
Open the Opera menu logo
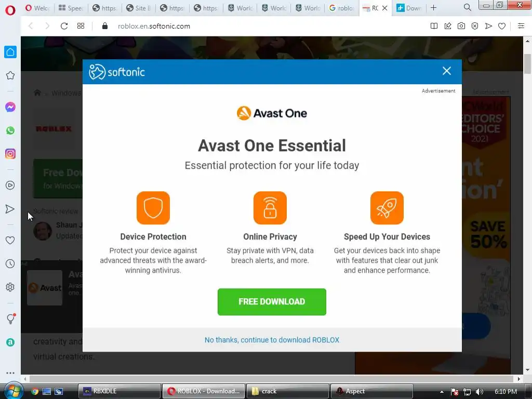(10, 10)
